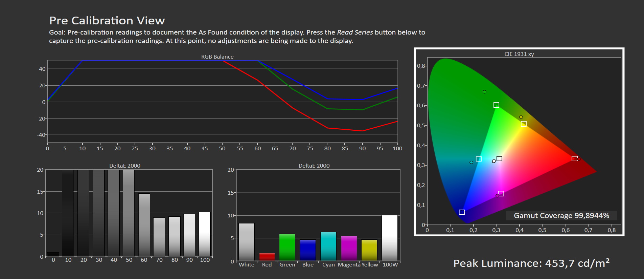The height and width of the screenshot is (279, 644).
Task: Select the 100 percent grayscale DeltaE bar
Action: point(205,234)
